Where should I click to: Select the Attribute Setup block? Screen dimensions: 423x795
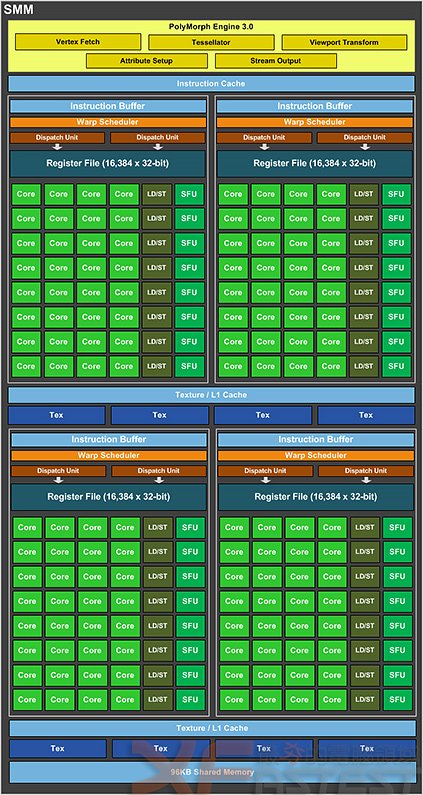147,61
